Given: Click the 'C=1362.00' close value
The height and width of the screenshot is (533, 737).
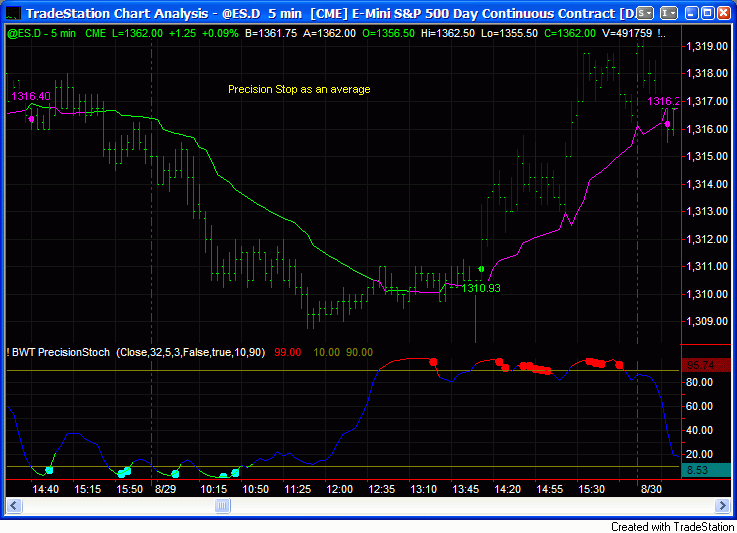Looking at the screenshot, I should 570,33.
